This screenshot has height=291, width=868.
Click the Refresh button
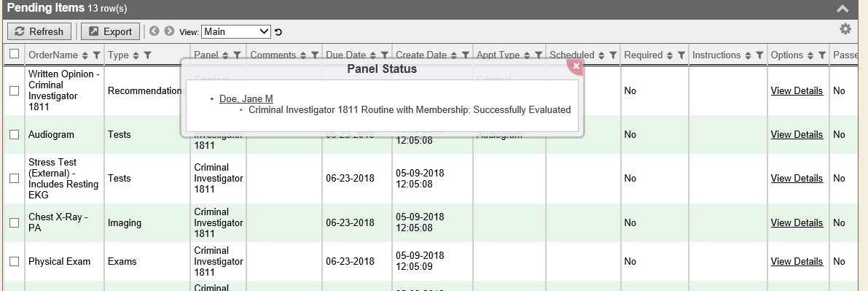39,31
